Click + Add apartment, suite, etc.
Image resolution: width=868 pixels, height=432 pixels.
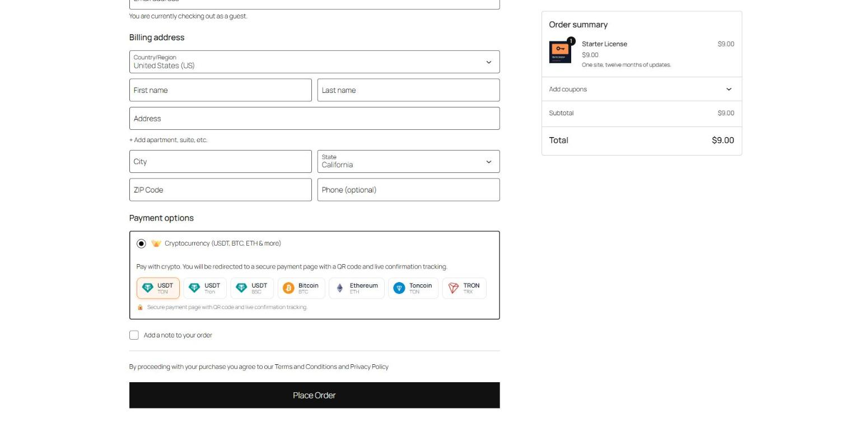pyautogui.click(x=168, y=140)
